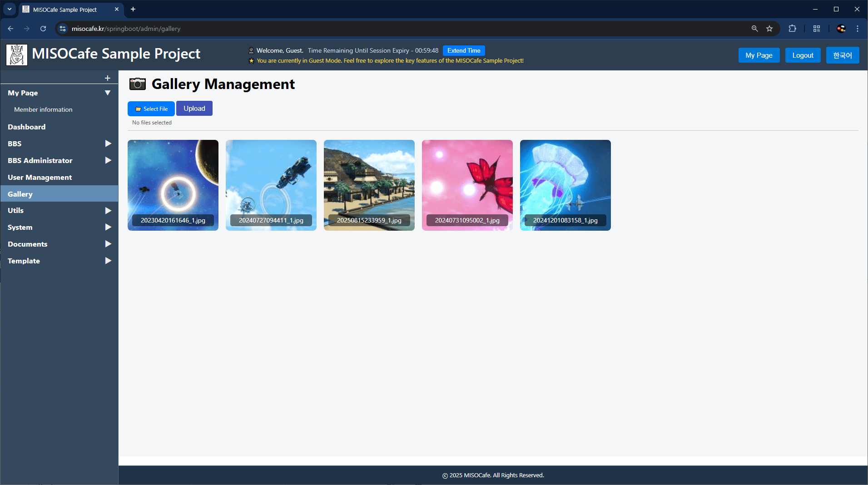Click the guest user icon in header
This screenshot has height=485, width=868.
251,50
